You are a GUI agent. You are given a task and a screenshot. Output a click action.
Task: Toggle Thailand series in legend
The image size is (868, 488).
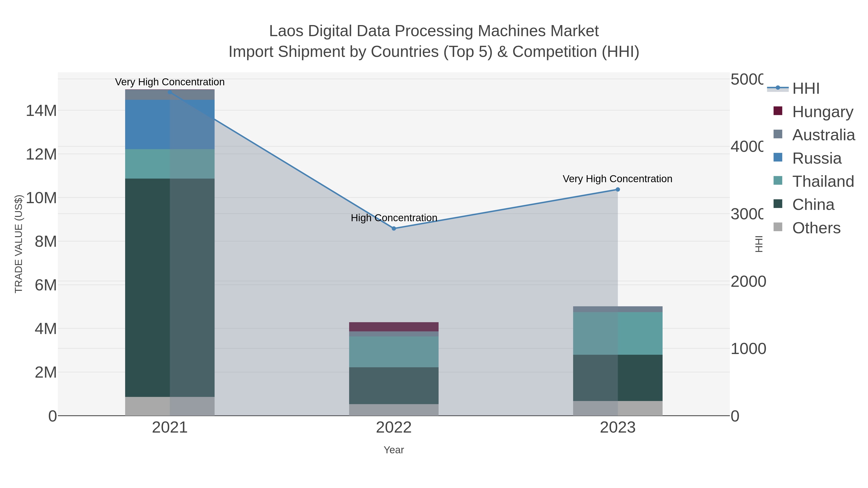(814, 181)
